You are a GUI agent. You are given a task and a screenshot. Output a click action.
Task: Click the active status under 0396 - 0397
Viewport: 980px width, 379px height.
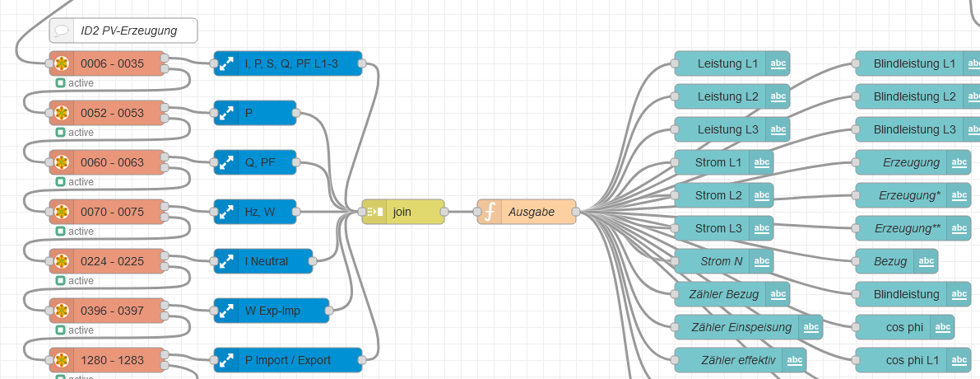[75, 330]
